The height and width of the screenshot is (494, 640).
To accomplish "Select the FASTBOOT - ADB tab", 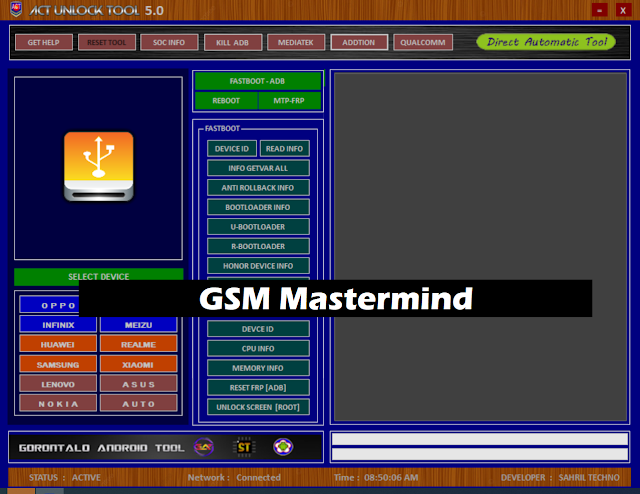I will tap(258, 81).
